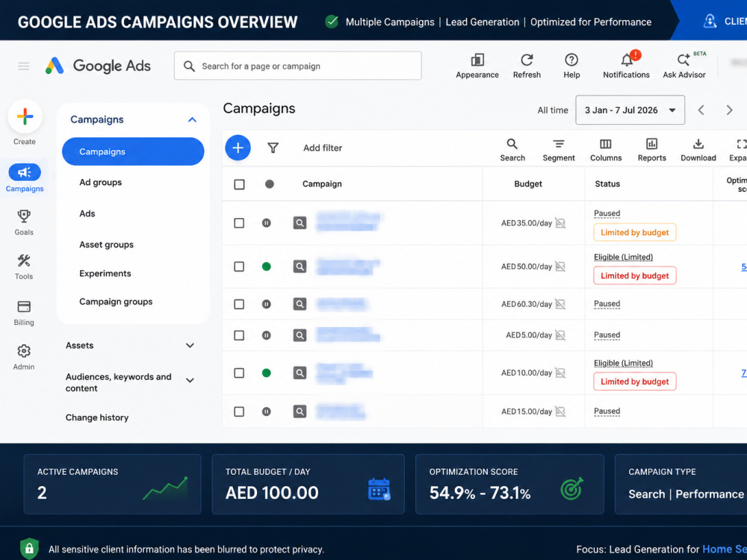Open the hamburger main menu
The height and width of the screenshot is (560, 747).
(24, 66)
